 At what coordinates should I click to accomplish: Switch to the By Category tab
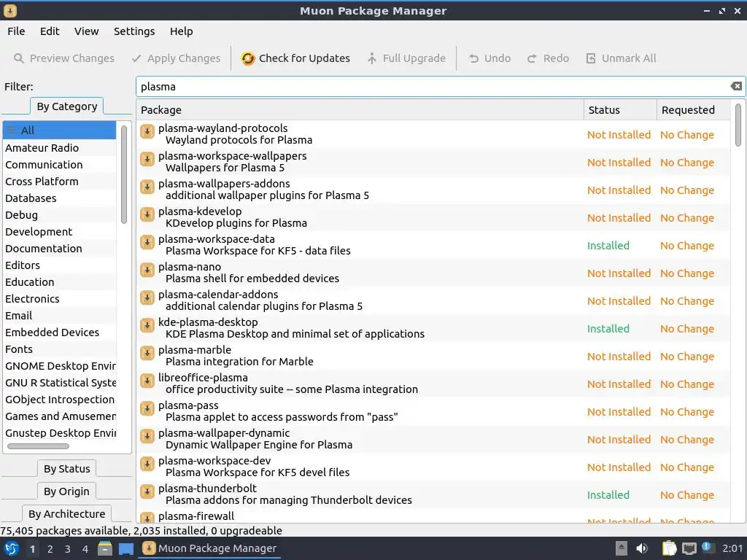(x=67, y=106)
